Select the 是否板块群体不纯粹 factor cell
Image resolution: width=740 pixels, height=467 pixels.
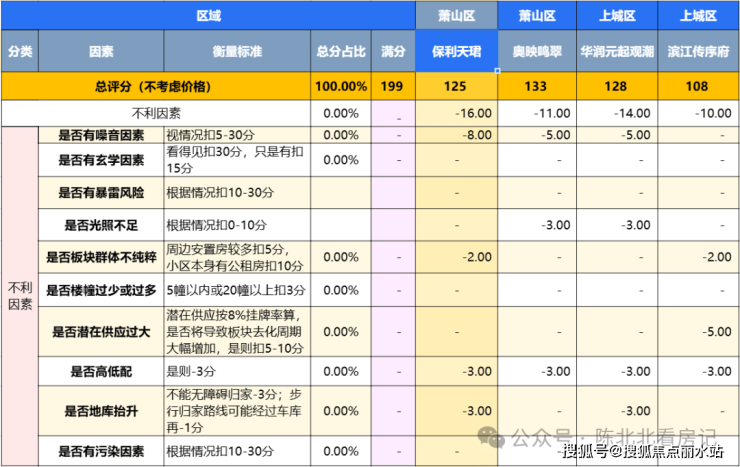click(101, 257)
